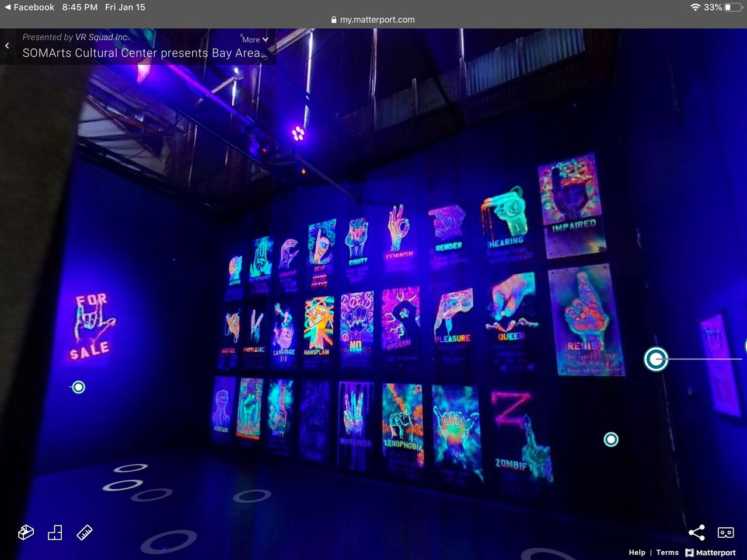Image resolution: width=747 pixels, height=560 pixels.
Task: Select the MANSPLAIN poster artwork
Action: point(317,327)
